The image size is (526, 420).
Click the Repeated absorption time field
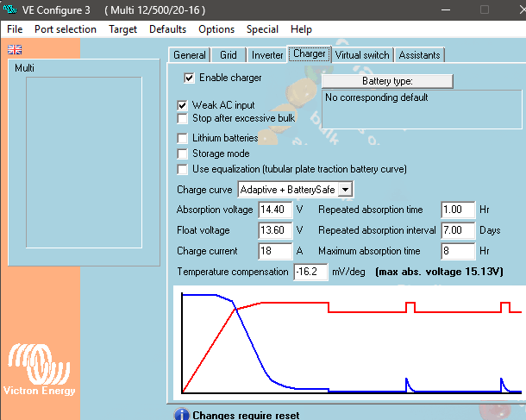(x=458, y=210)
